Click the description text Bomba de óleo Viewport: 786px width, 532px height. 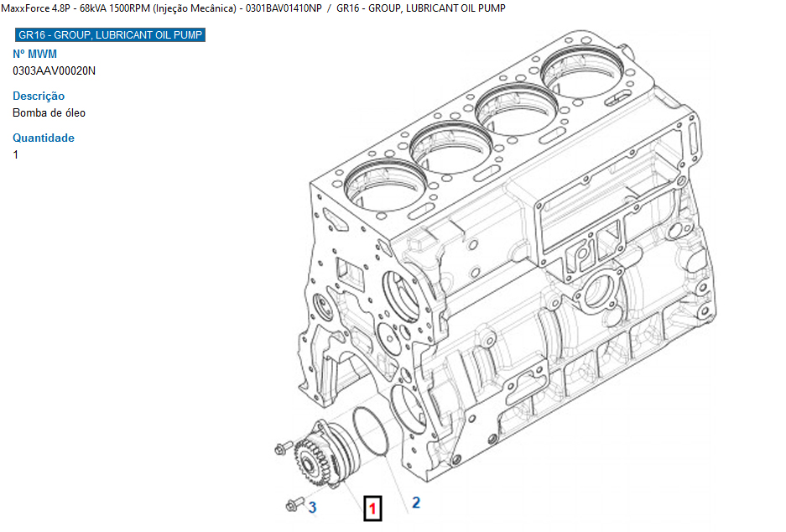pos(49,112)
